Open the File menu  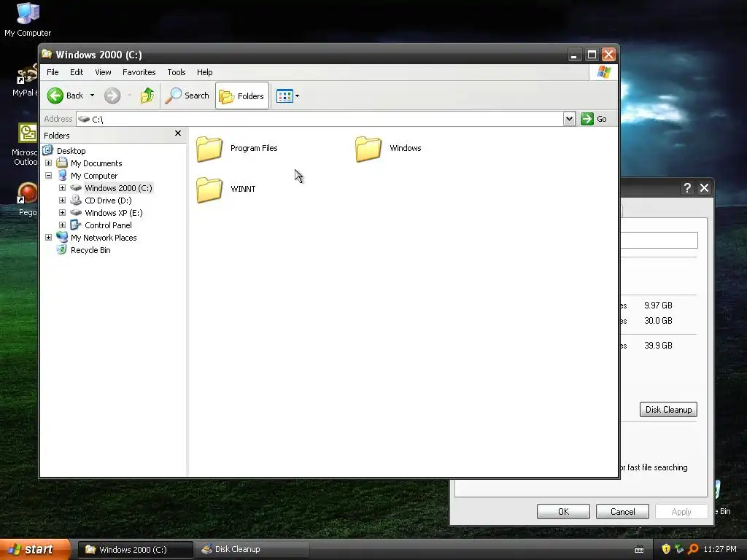tap(53, 72)
